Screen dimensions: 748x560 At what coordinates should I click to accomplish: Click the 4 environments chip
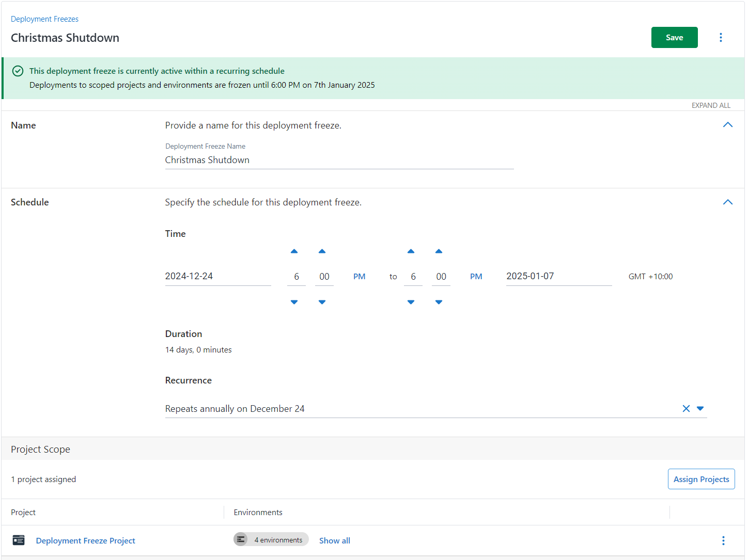(x=271, y=540)
